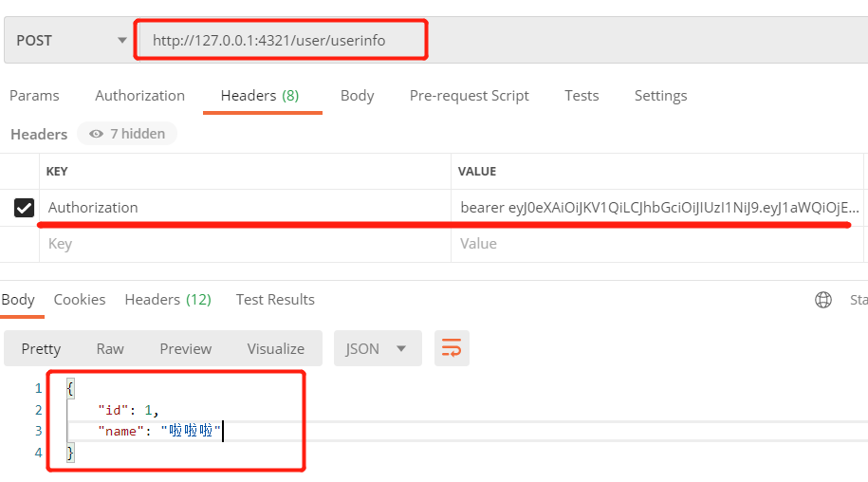
Task: Select the request Body tab
Action: [357, 96]
